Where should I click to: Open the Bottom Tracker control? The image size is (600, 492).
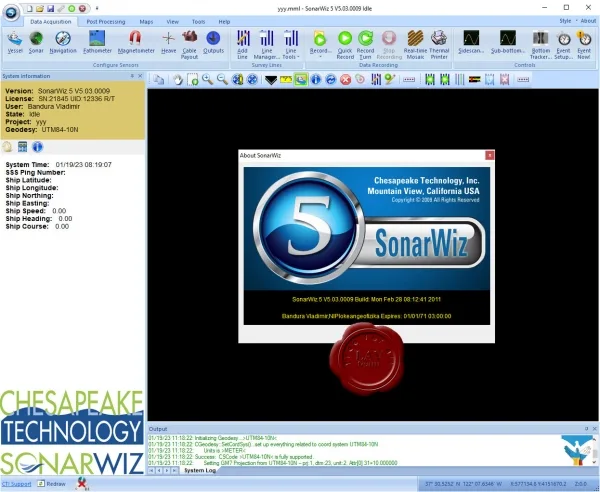pos(541,45)
